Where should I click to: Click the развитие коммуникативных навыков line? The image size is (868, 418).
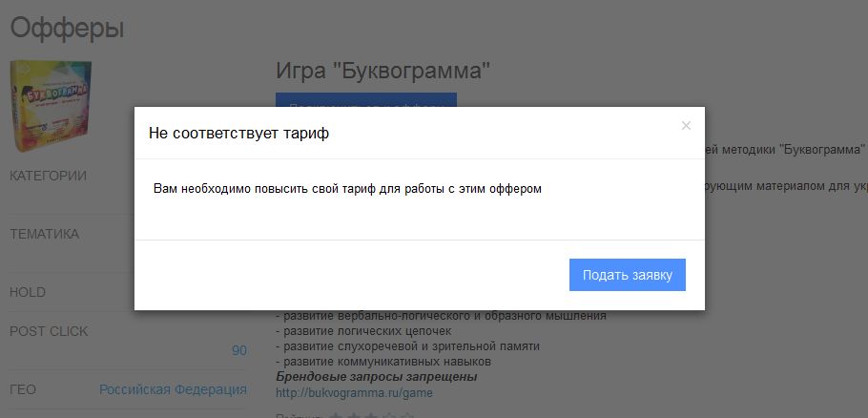click(x=383, y=362)
